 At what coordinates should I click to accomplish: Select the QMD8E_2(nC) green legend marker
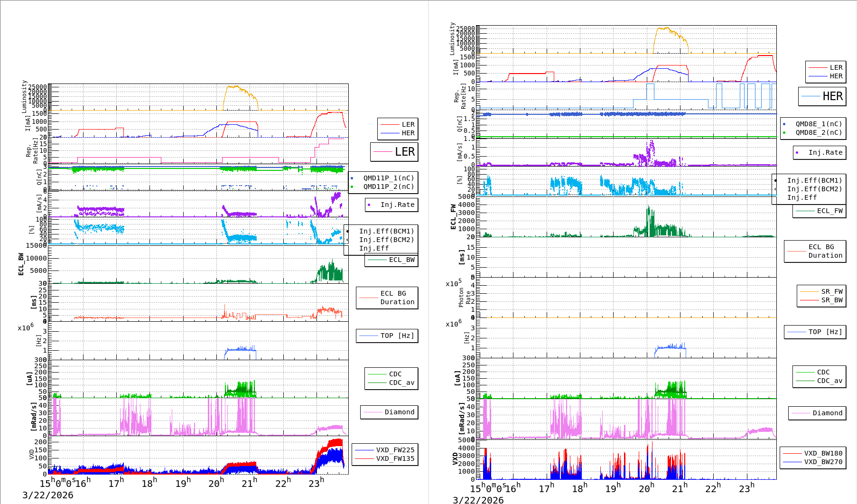pyautogui.click(x=784, y=133)
